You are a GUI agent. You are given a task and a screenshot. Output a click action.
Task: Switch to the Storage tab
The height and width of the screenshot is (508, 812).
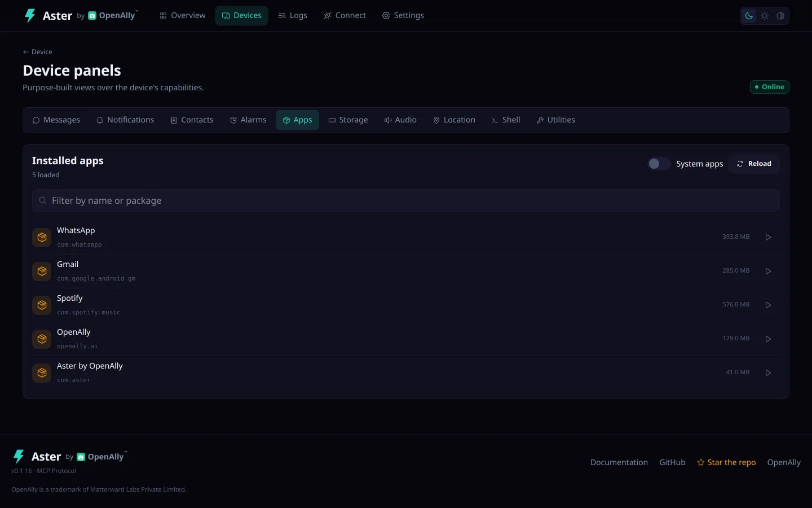point(348,120)
